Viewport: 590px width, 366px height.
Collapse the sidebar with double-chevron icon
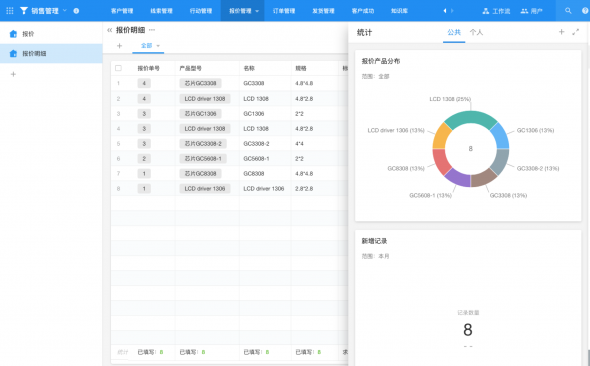[109, 30]
